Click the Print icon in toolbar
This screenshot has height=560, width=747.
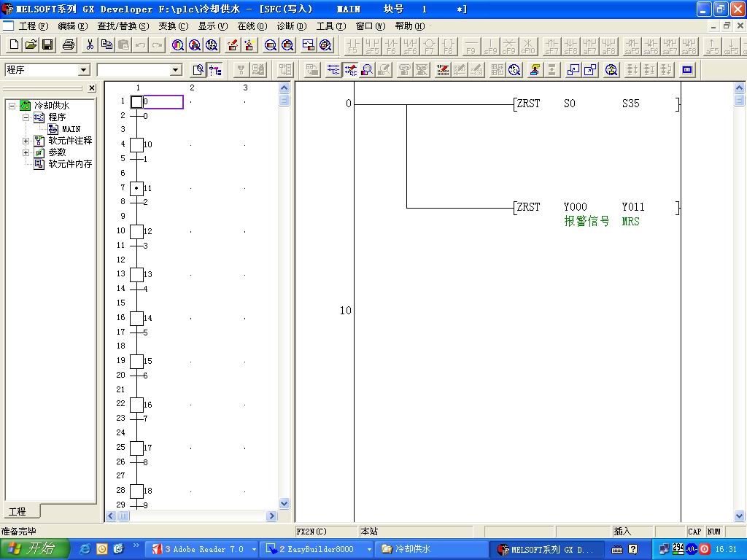[69, 45]
